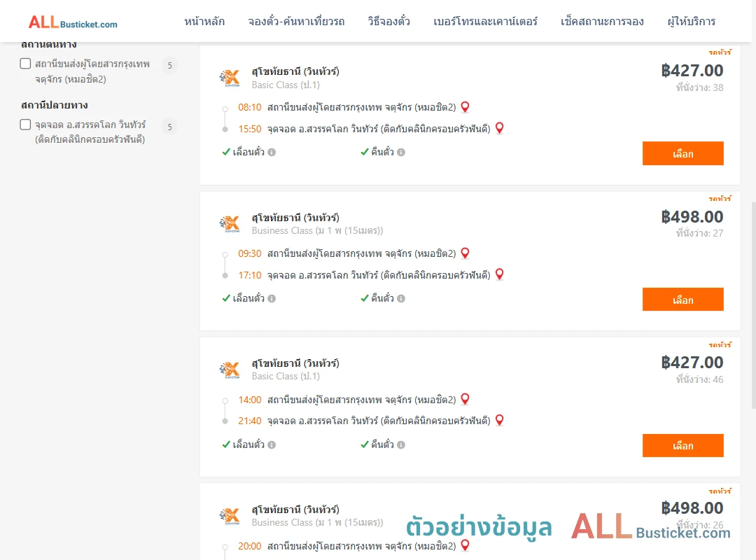
Task: Click เลื่อนตั๋ว info icon on 09:30 trip
Action: pos(272,299)
